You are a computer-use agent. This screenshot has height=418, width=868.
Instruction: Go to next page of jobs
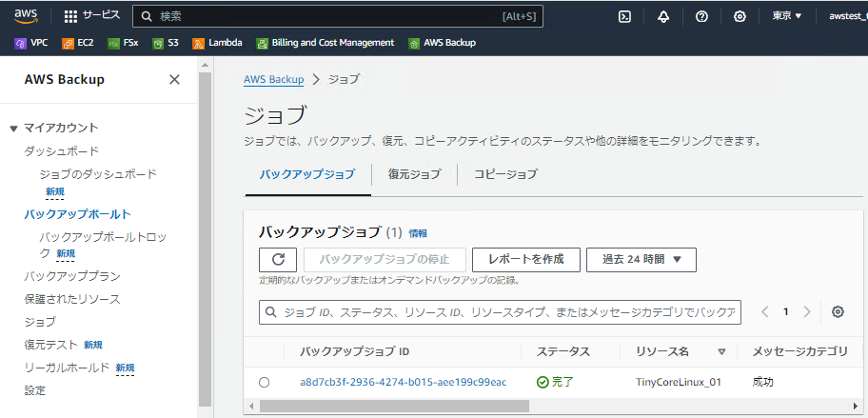(x=806, y=312)
